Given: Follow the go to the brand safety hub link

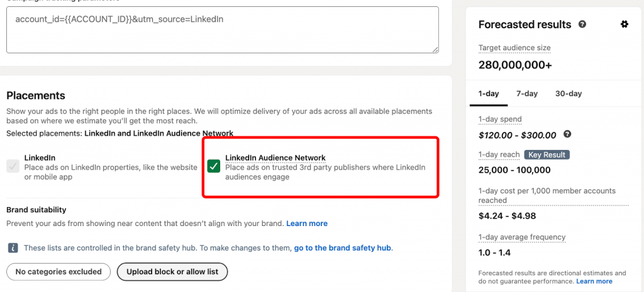Looking at the screenshot, I should [343, 247].
